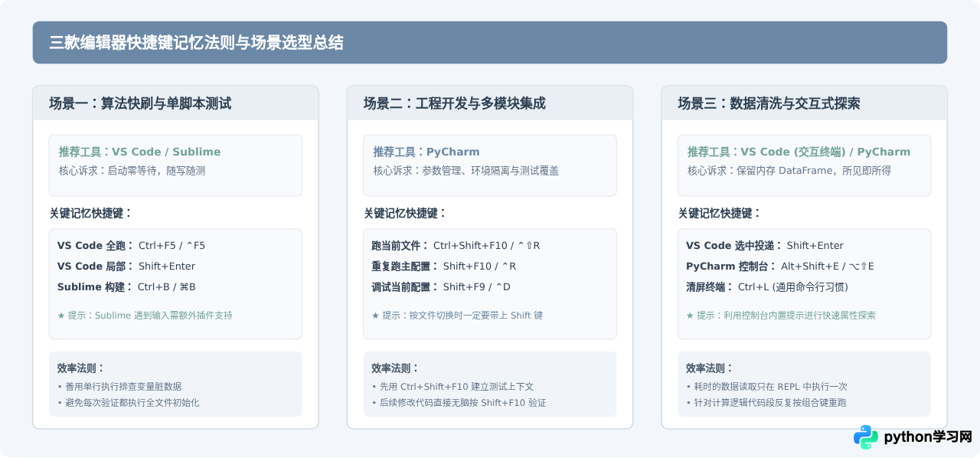
Task: Click the VS Code 全跑 Ctrl+F5 row
Action: pyautogui.click(x=131, y=246)
